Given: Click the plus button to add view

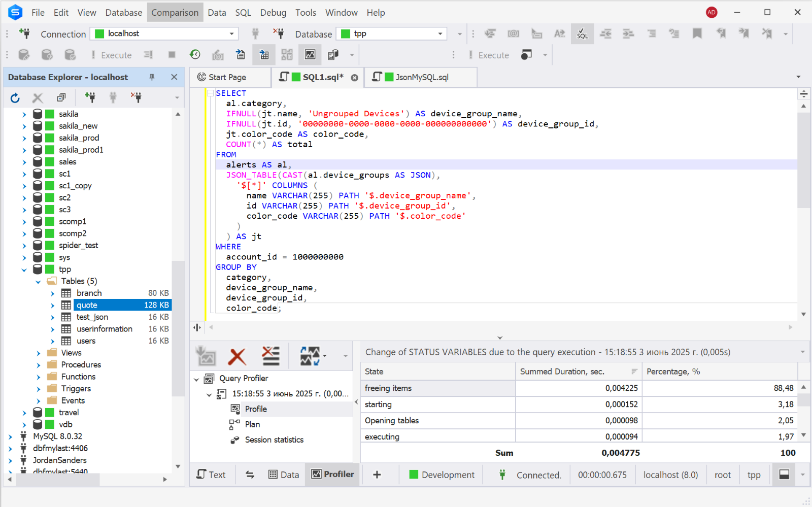Looking at the screenshot, I should coord(377,475).
